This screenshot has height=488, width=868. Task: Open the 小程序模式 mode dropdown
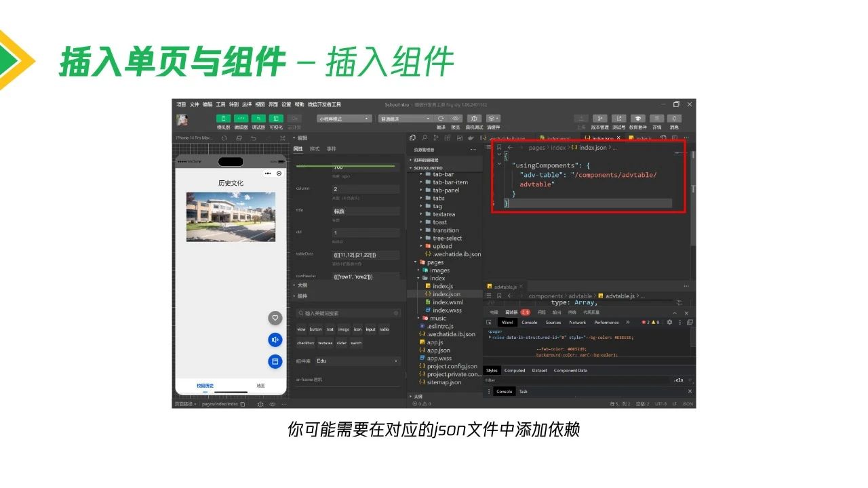click(x=344, y=119)
